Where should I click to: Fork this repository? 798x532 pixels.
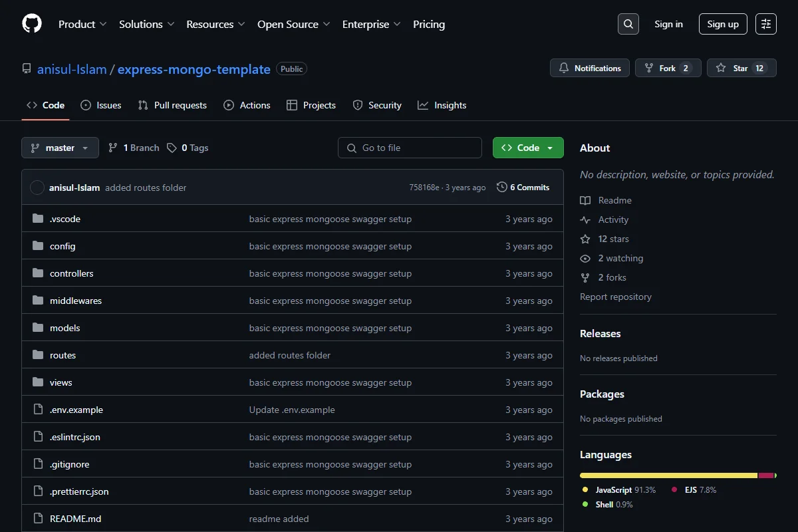pos(668,68)
